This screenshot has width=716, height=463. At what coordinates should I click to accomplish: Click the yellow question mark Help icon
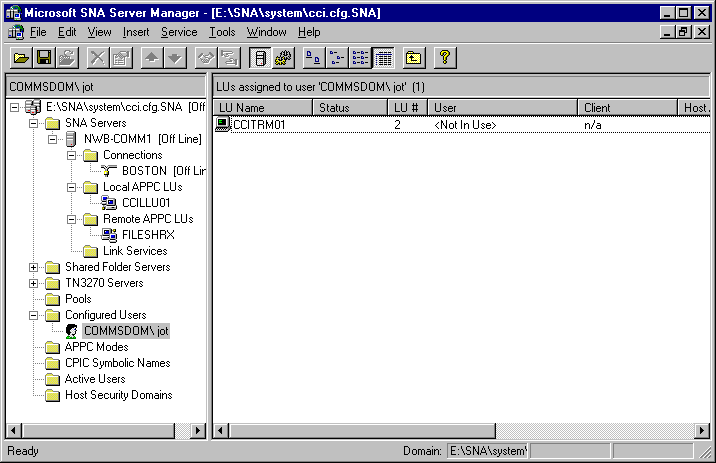click(445, 57)
